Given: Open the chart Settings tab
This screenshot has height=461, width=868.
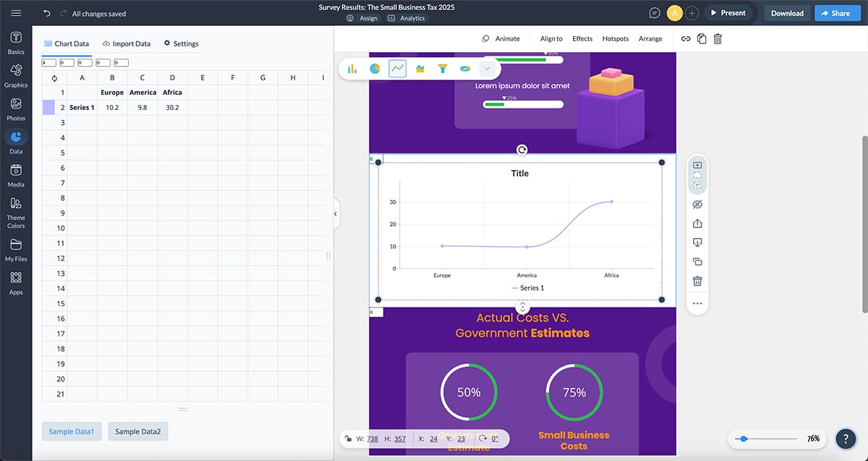Looking at the screenshot, I should [181, 43].
